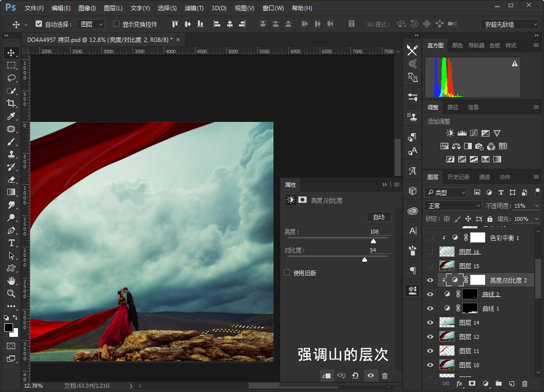Toggle adjustment visibility eye in Properties panel
The height and width of the screenshot is (392, 544).
[370, 376]
